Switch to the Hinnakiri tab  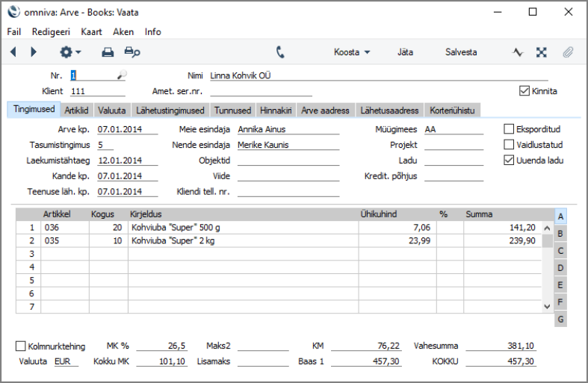coord(276,110)
